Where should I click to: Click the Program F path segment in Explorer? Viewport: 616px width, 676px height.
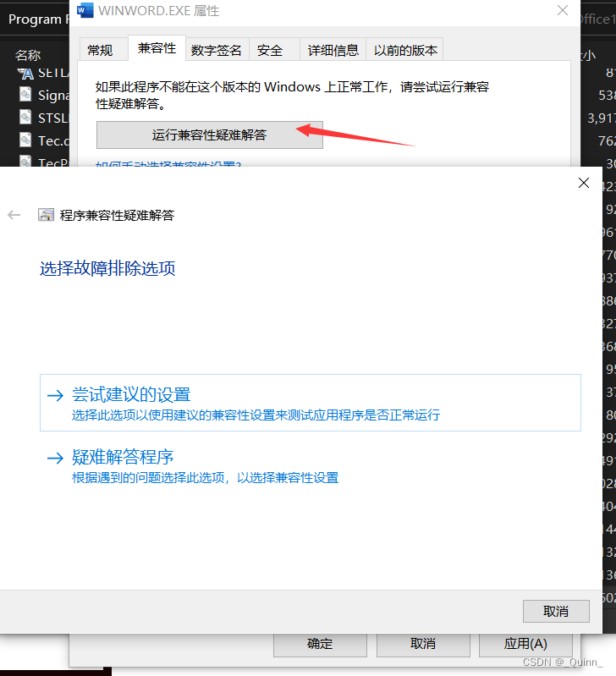click(x=39, y=19)
